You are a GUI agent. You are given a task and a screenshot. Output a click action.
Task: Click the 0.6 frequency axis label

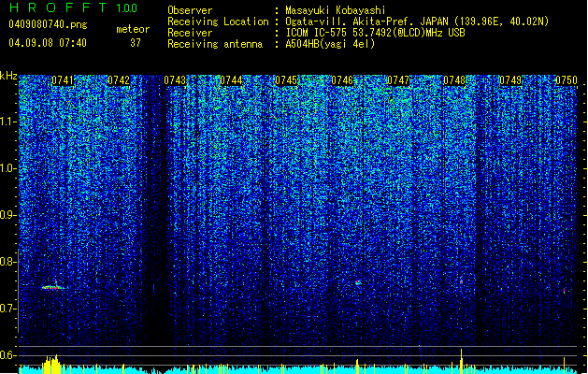pos(8,355)
